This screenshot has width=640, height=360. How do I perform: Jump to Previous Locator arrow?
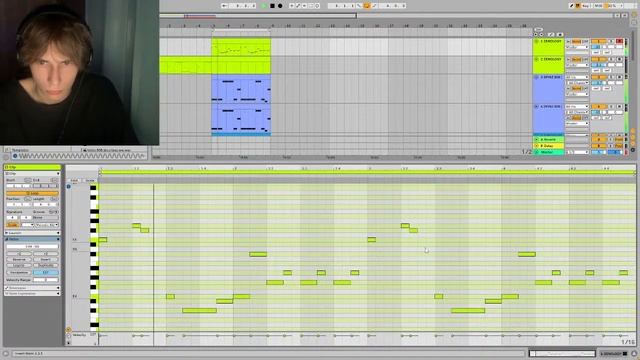(536, 34)
